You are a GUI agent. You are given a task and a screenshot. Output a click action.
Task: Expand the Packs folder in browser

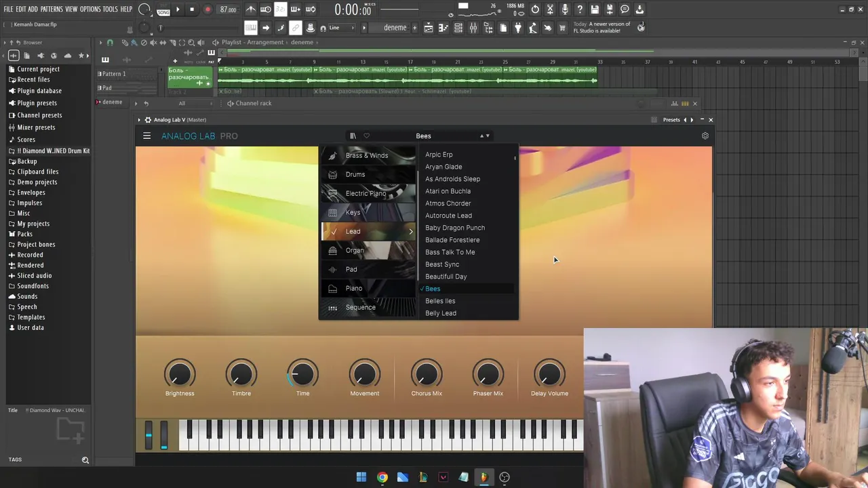(x=24, y=234)
